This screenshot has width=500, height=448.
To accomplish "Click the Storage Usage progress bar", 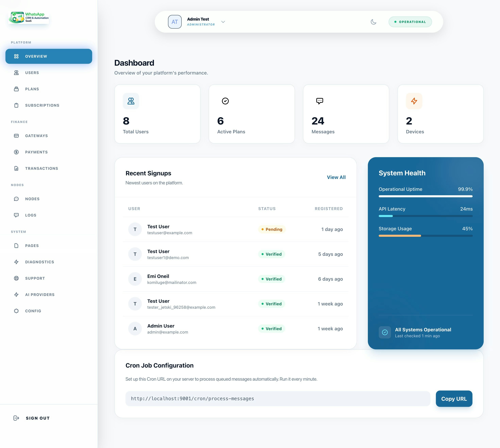I will (425, 236).
